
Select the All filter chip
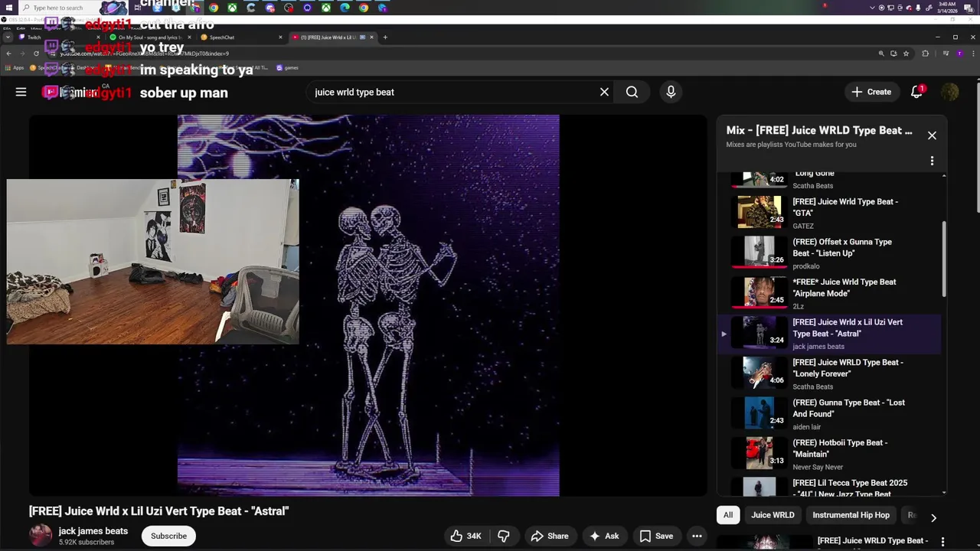(728, 515)
